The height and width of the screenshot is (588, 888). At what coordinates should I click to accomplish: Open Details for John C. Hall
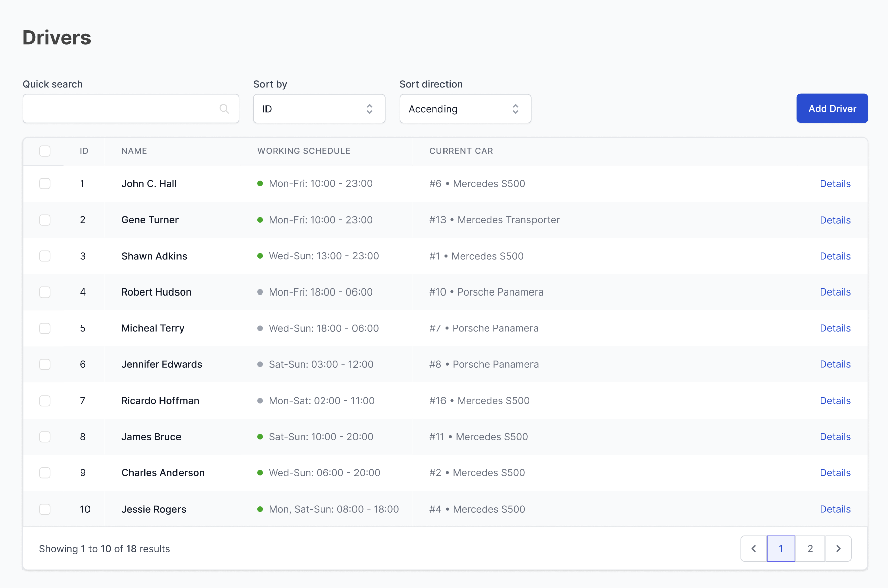point(835,184)
